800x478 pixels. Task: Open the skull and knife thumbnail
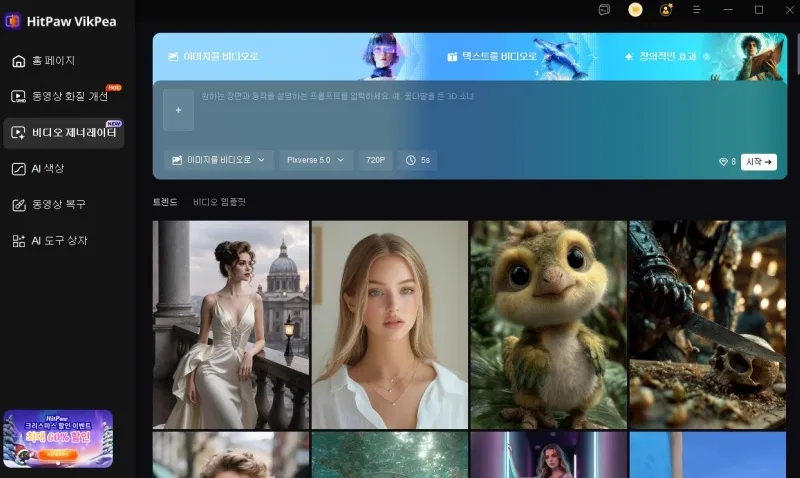click(708, 324)
